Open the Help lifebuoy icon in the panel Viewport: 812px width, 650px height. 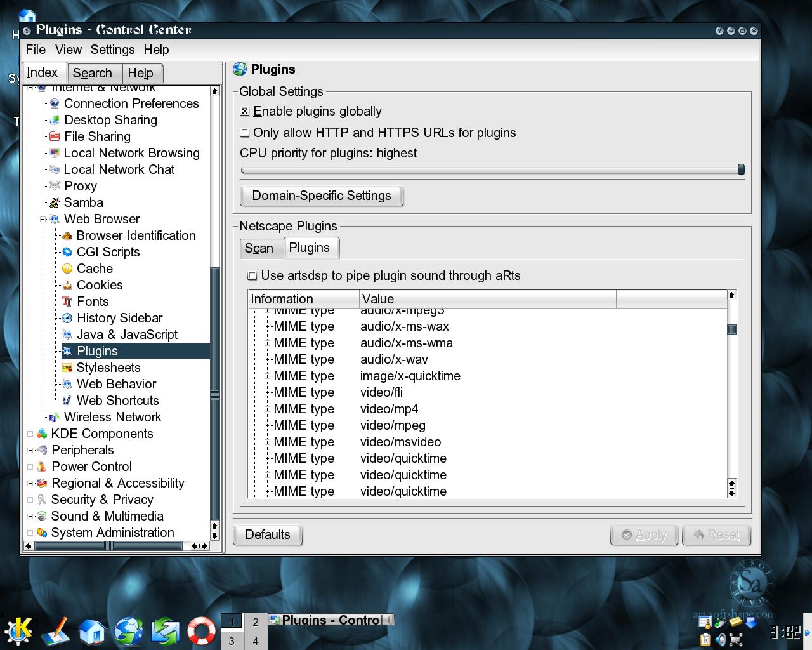pos(202,632)
